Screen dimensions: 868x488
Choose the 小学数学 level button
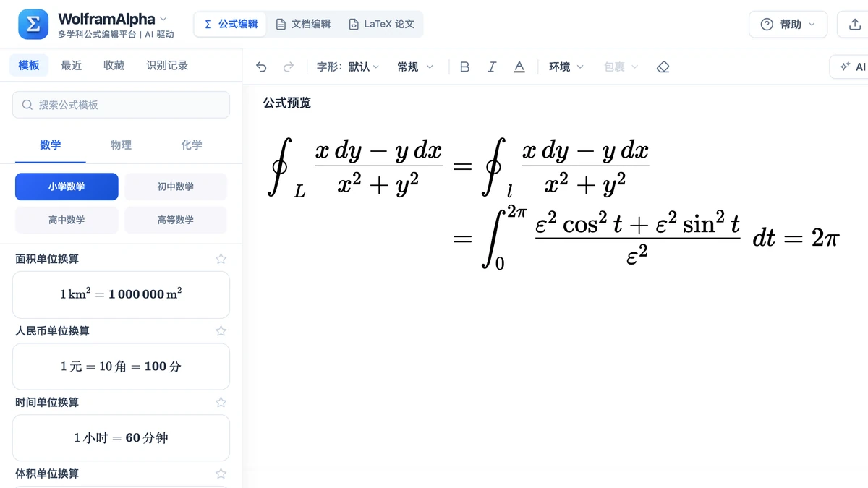(67, 187)
